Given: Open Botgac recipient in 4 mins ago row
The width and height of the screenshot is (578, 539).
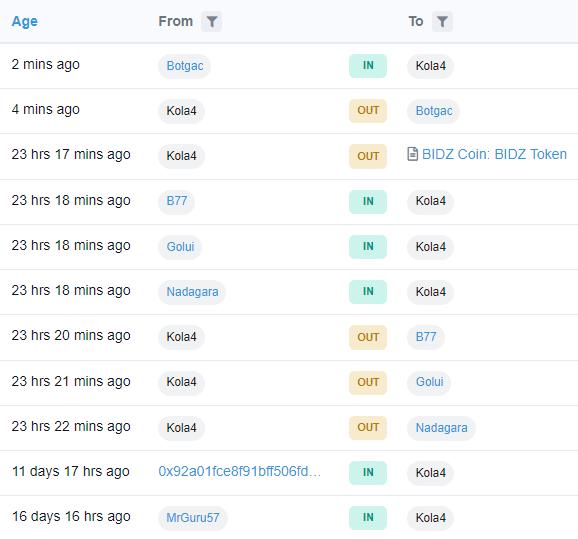Looking at the screenshot, I should coord(434,111).
